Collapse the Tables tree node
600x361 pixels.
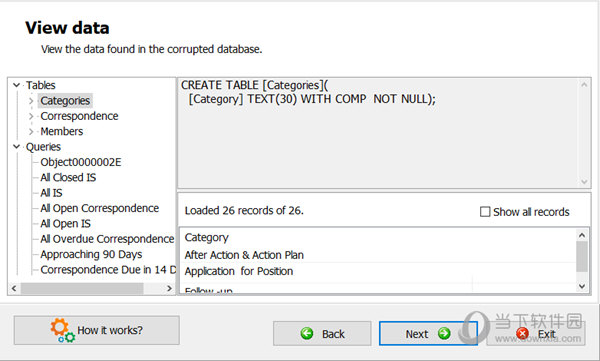point(16,85)
